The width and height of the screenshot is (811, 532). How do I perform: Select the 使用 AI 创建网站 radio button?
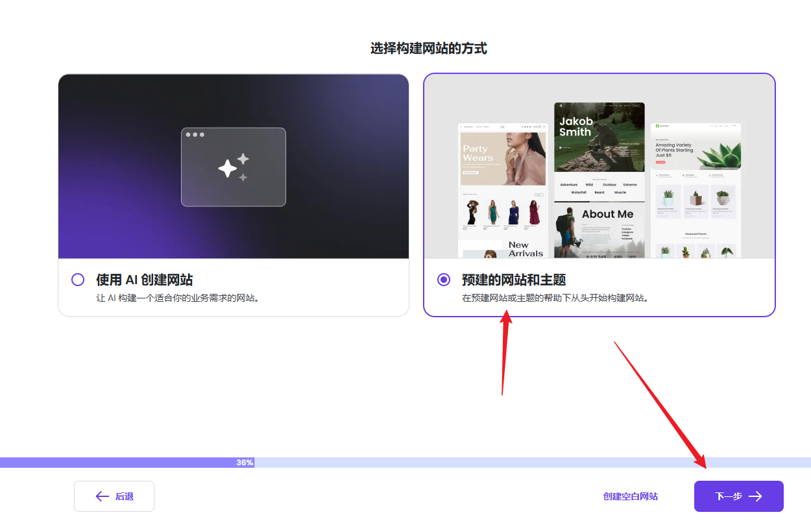[78, 280]
